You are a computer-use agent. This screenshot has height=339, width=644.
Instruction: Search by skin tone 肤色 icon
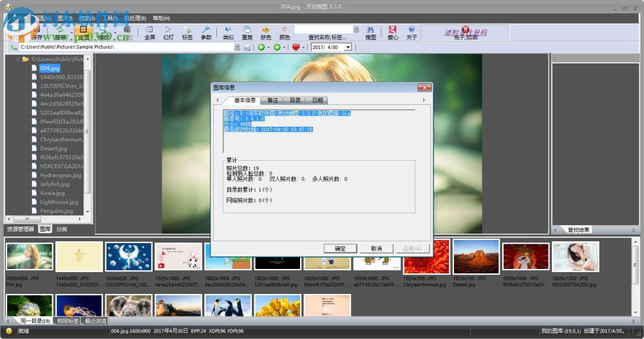[x=266, y=32]
